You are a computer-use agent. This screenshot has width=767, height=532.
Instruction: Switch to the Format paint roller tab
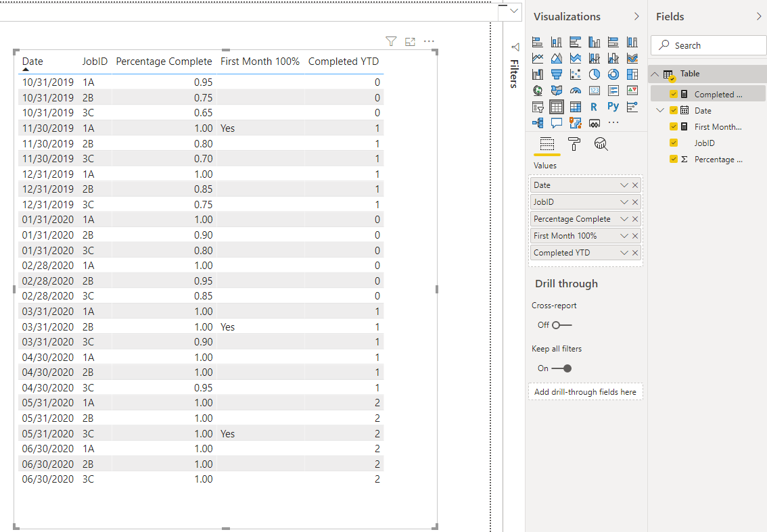coord(574,144)
